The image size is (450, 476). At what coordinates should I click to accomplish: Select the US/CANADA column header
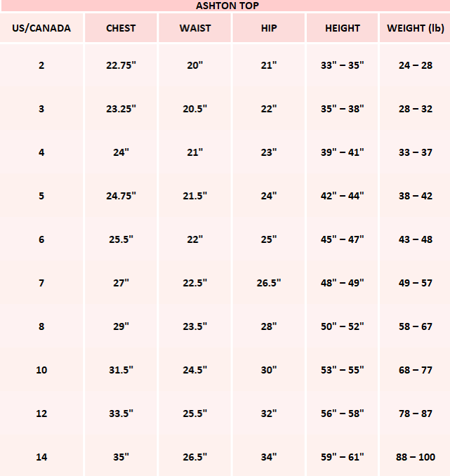coord(41,29)
